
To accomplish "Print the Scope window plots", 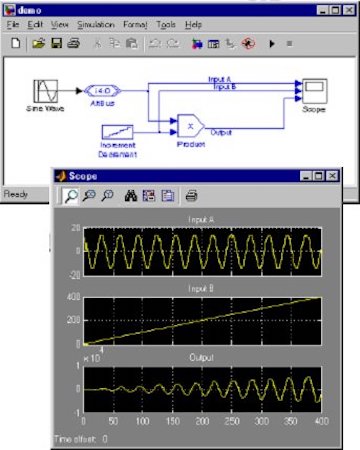I will (x=191, y=196).
